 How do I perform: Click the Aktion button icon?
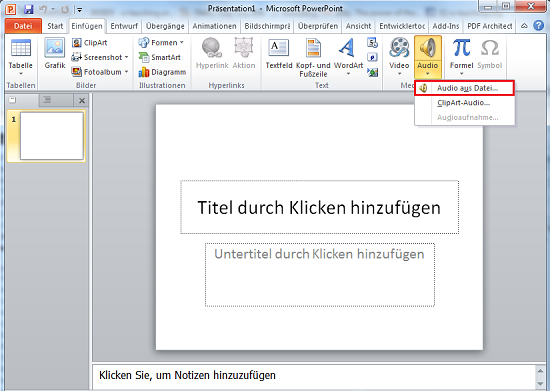pos(244,48)
